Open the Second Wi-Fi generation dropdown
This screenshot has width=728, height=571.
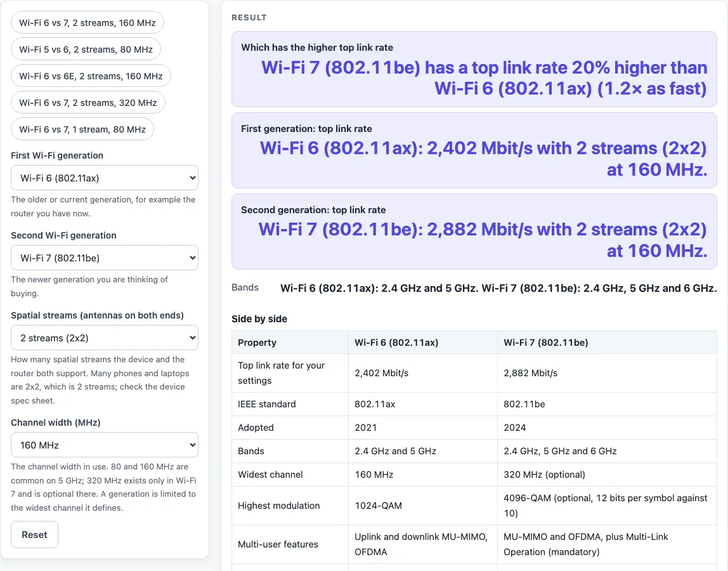click(x=105, y=258)
